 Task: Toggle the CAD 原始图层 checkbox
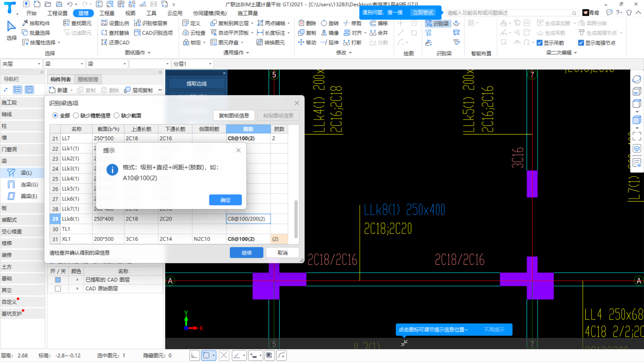click(58, 289)
